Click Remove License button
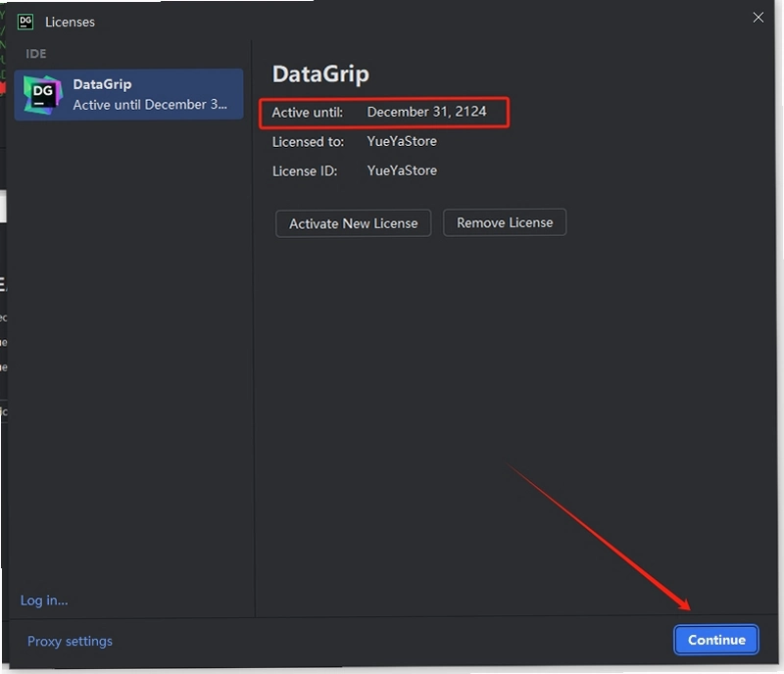 click(505, 222)
